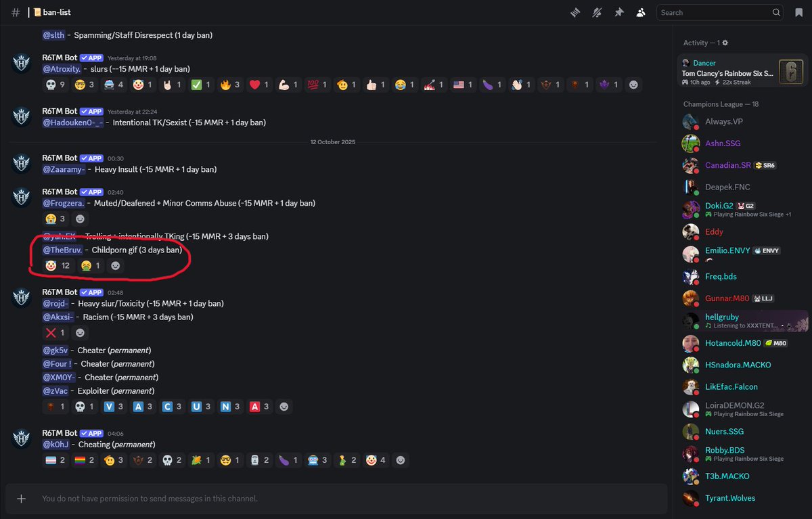812x519 pixels.
Task: Open the @Hadouken0-_- mention
Action: 74,122
